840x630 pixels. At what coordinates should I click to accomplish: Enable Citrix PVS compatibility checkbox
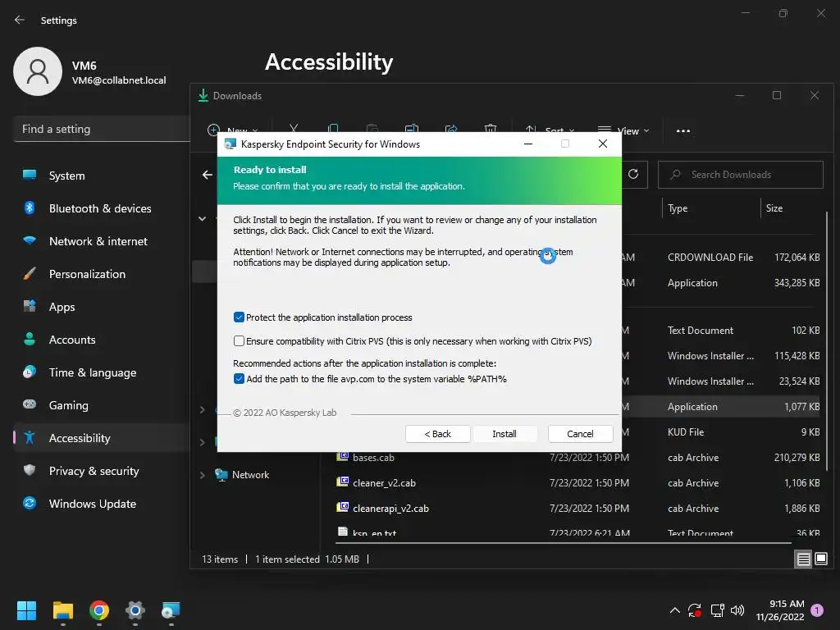[x=239, y=340]
